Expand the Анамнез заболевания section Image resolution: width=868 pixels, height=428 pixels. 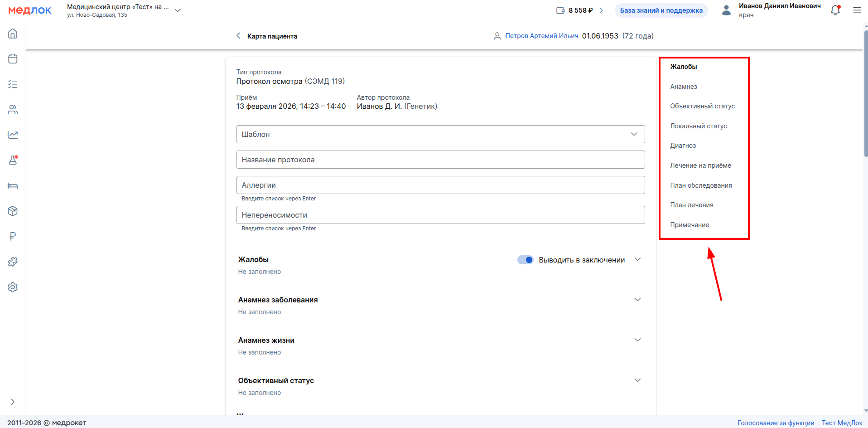tap(637, 300)
